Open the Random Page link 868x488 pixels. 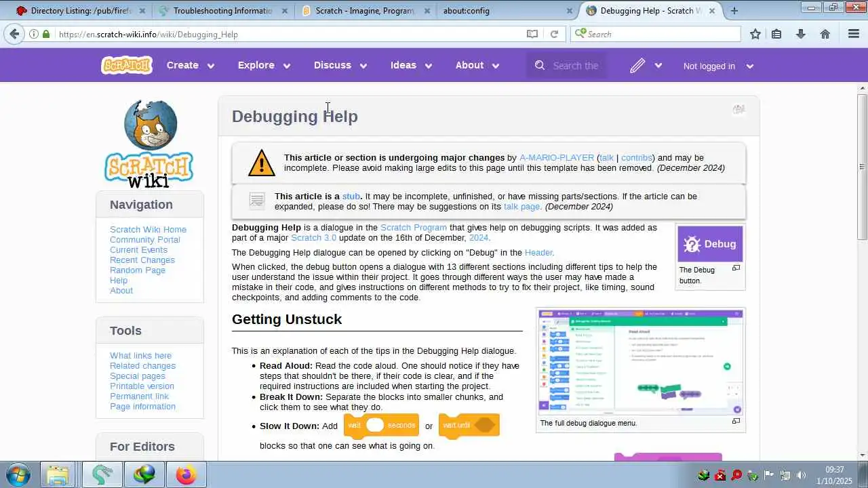[x=138, y=270]
